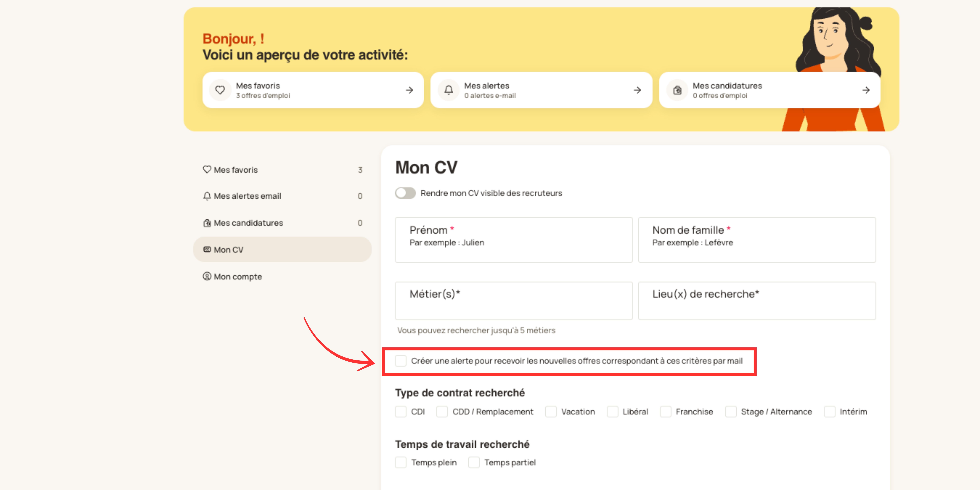Open Mes candidatures in the sidebar menu
This screenshot has width=980, height=490.
point(282,223)
